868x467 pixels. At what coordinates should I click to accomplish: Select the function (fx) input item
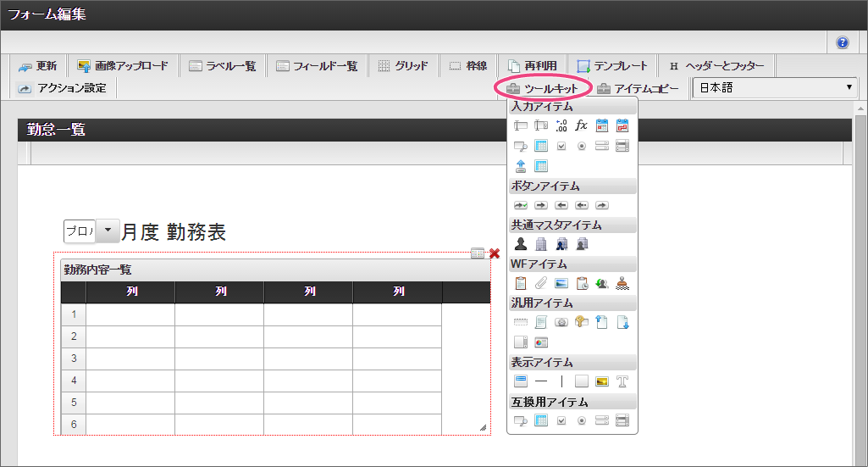[581, 125]
